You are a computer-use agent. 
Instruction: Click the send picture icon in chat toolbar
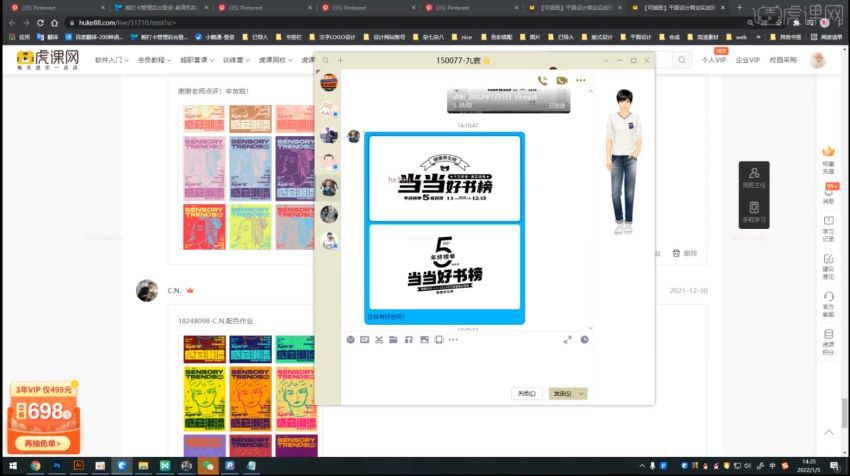[x=424, y=339]
